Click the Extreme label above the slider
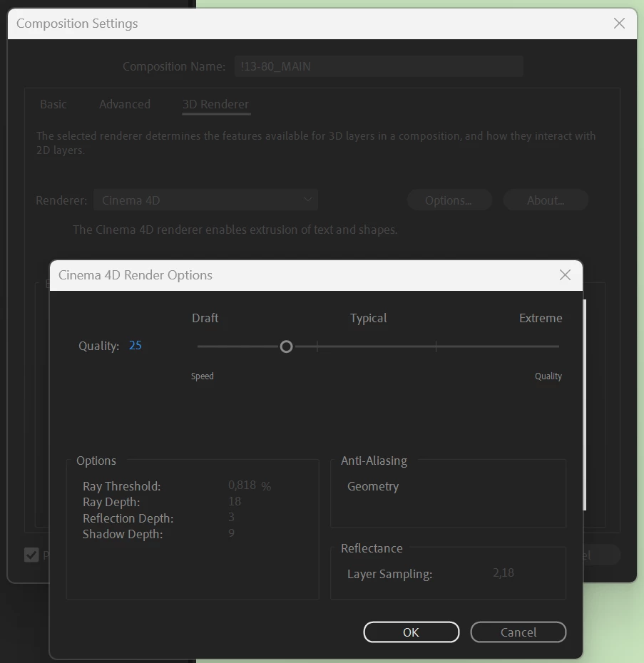Image resolution: width=644 pixels, height=663 pixels. (541, 318)
